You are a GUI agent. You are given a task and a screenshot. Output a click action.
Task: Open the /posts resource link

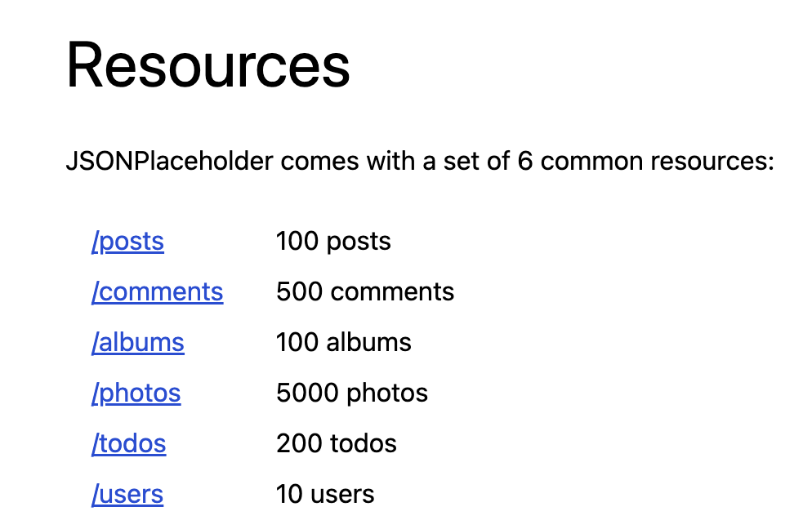[x=128, y=241]
